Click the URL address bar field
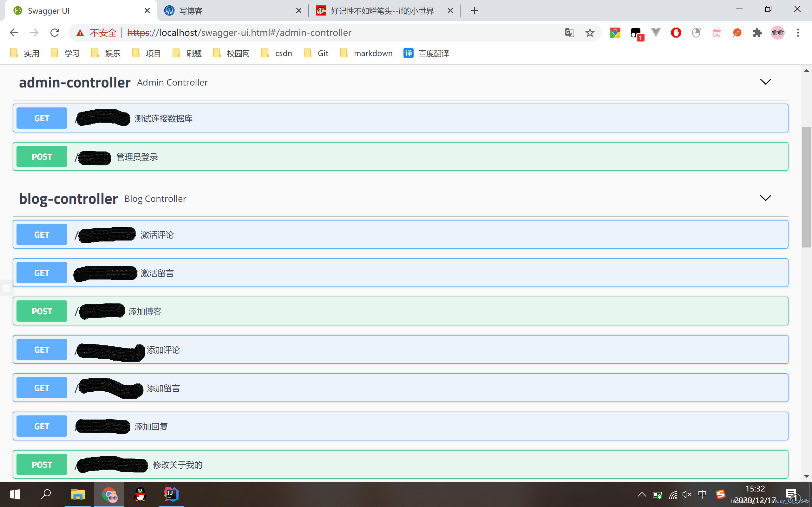 [336, 33]
